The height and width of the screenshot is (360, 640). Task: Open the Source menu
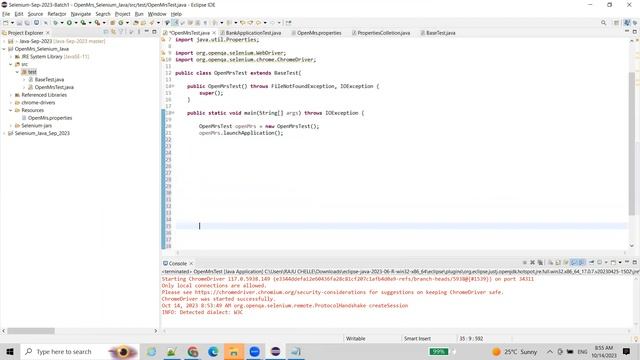[35, 14]
